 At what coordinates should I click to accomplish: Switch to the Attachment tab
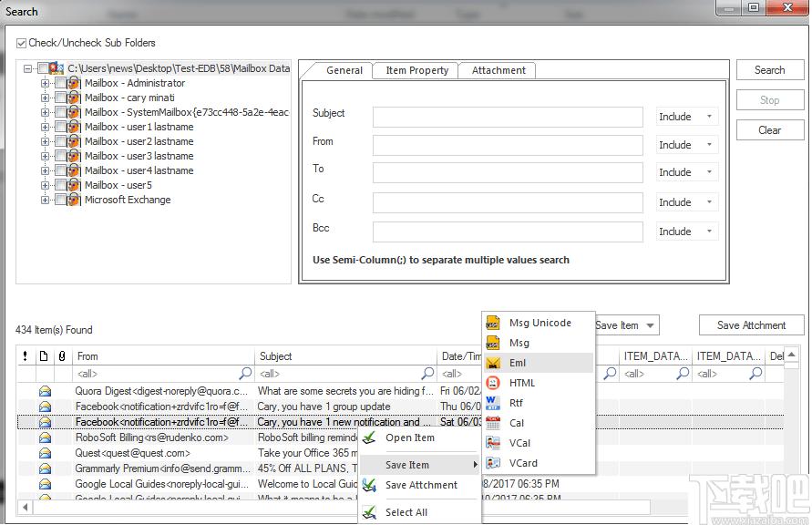pyautogui.click(x=499, y=70)
